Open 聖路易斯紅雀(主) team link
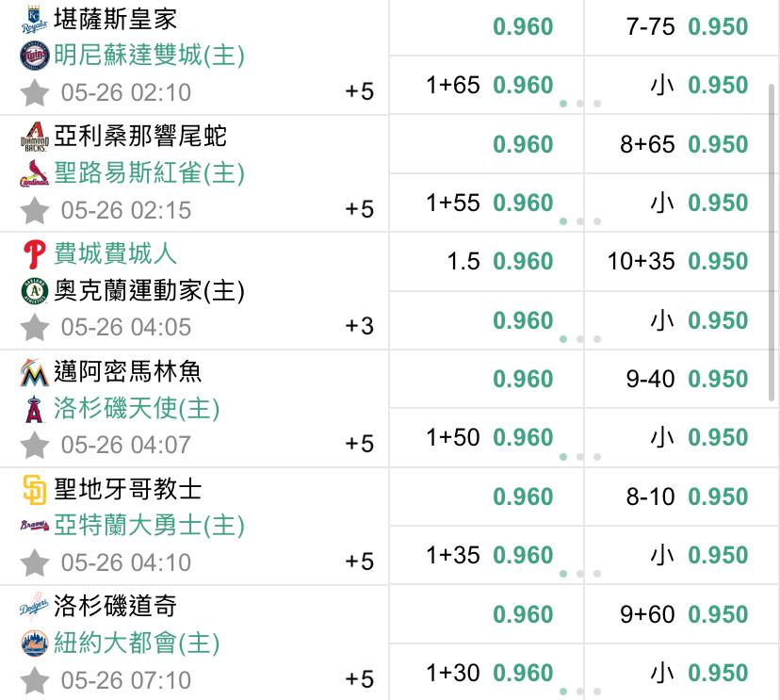The image size is (780, 700). (149, 173)
